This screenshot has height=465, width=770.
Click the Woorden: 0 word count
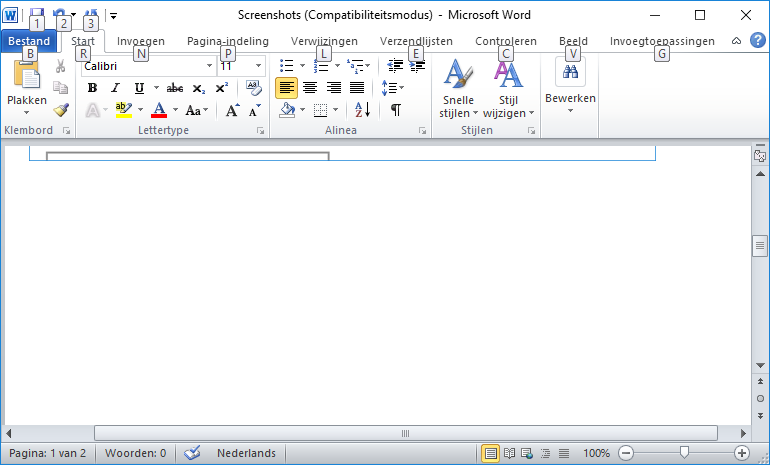(136, 453)
